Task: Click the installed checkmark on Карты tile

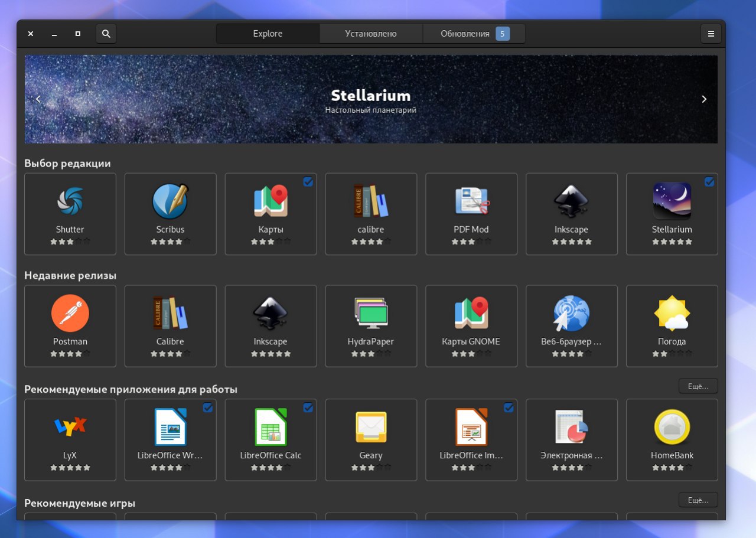Action: pos(308,182)
